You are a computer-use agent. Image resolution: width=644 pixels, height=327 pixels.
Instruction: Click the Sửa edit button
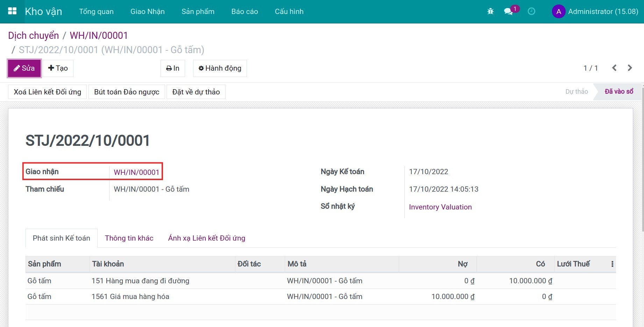pos(24,68)
